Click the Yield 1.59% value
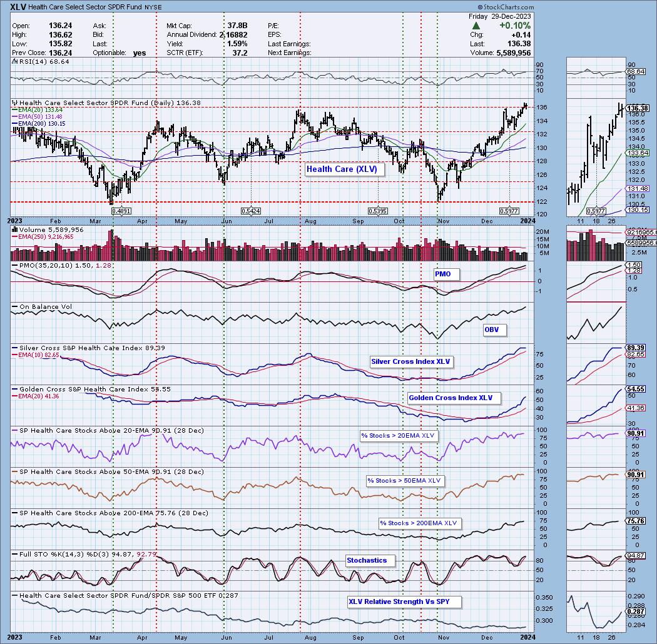The height and width of the screenshot is (644, 657). coord(237,44)
